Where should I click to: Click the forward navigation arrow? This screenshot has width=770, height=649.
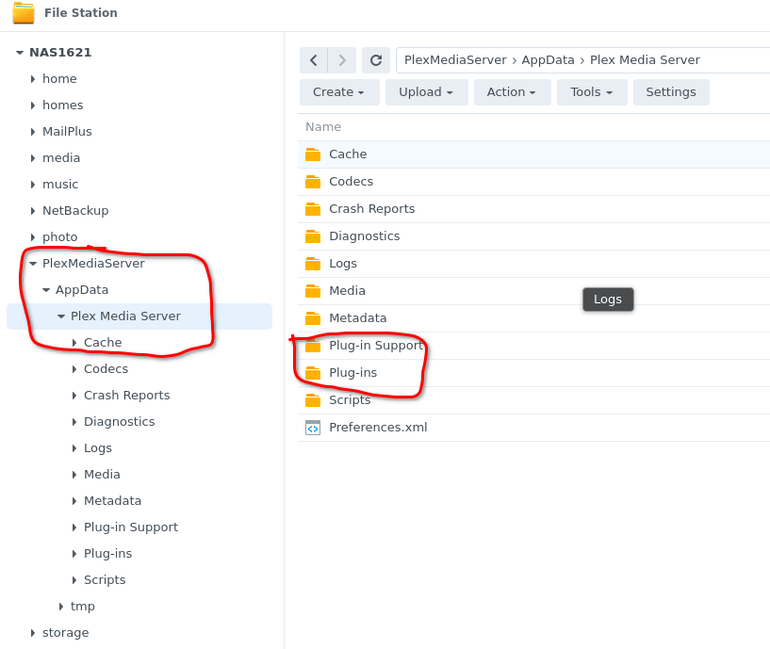342,60
